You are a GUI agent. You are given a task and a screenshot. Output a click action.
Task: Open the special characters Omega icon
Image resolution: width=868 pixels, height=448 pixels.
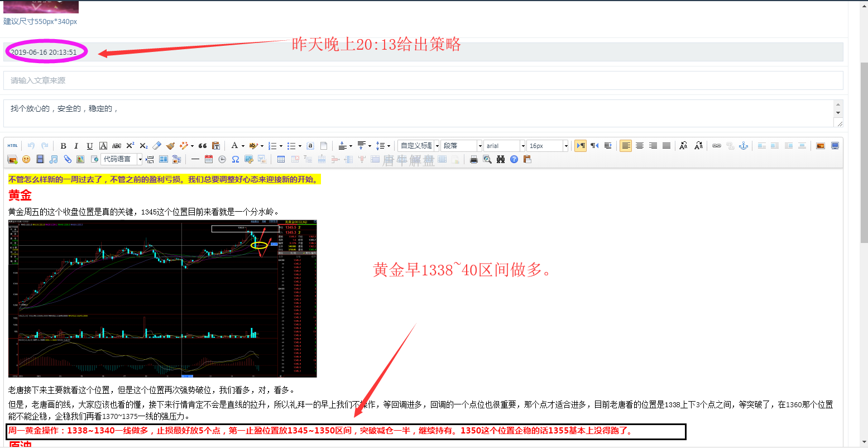tap(235, 159)
